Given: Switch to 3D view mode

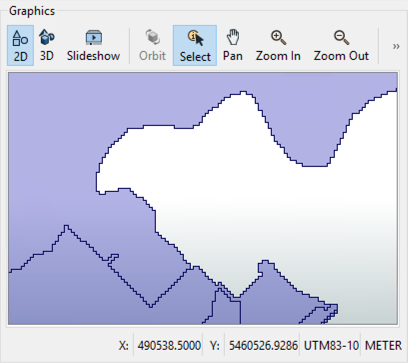Looking at the screenshot, I should point(47,45).
